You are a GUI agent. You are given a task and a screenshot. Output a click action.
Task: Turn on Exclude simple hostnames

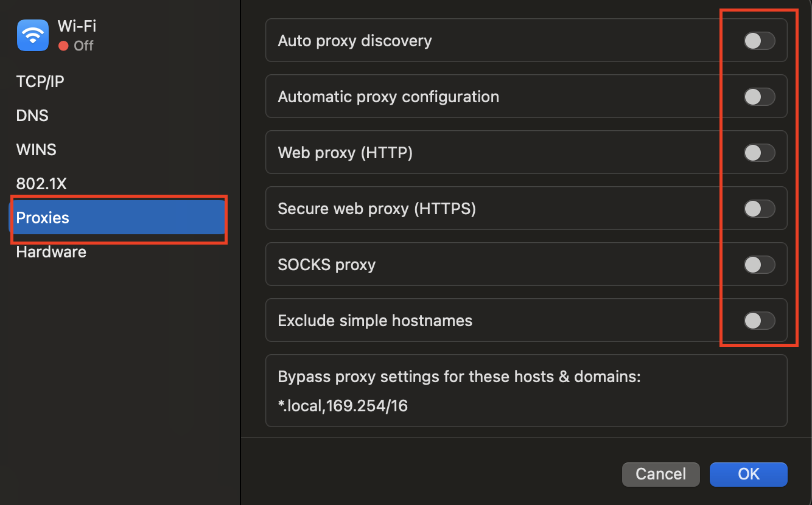758,321
